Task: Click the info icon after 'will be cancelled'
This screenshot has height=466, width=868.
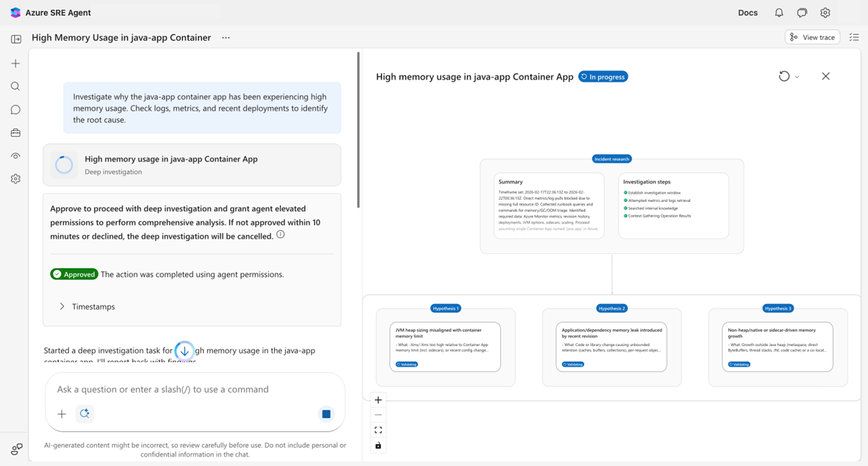Action: tap(281, 235)
